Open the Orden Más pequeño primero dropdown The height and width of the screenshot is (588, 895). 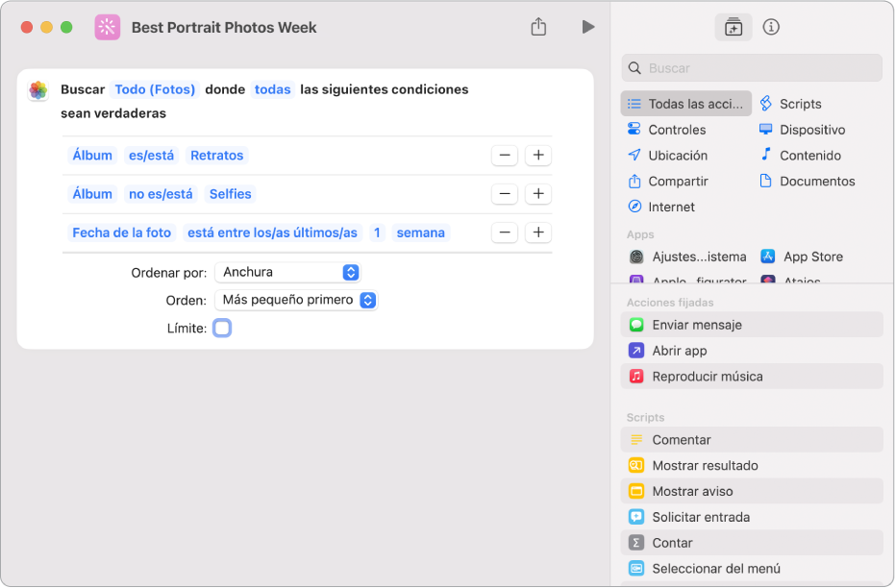coord(296,300)
